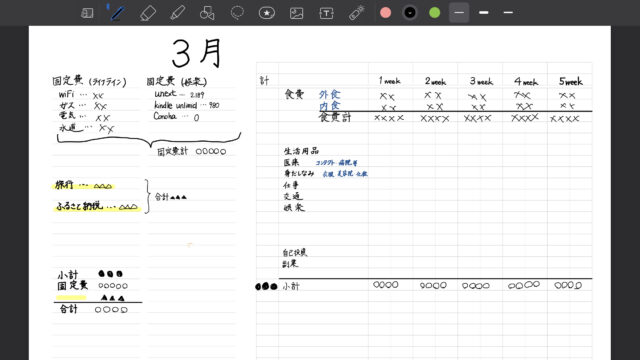The width and height of the screenshot is (640, 360).
Task: Choose the green pen color
Action: click(x=434, y=13)
